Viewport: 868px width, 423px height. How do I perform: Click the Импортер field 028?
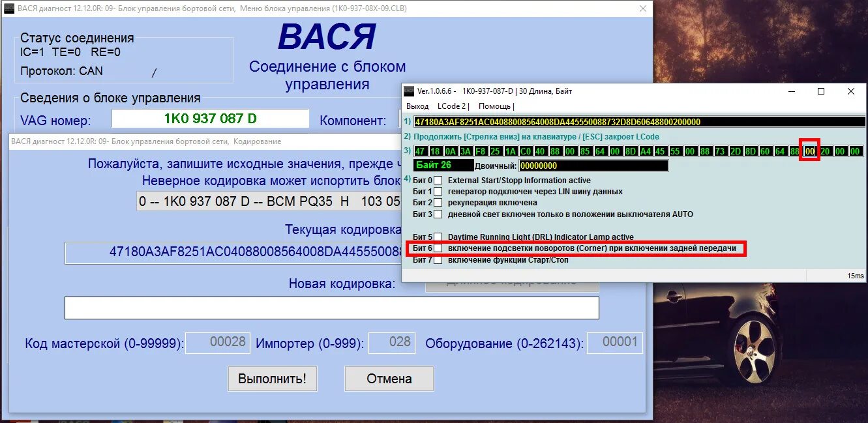coord(393,343)
